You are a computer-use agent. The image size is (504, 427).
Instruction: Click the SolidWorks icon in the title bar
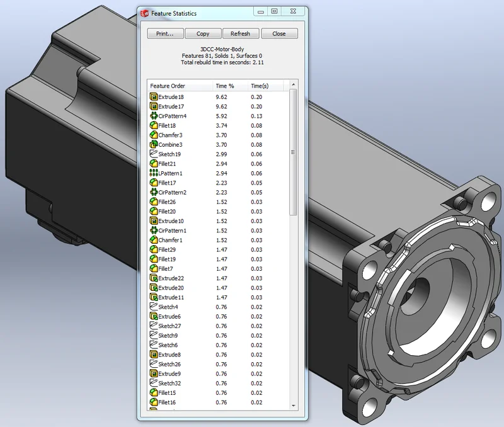tap(144, 11)
